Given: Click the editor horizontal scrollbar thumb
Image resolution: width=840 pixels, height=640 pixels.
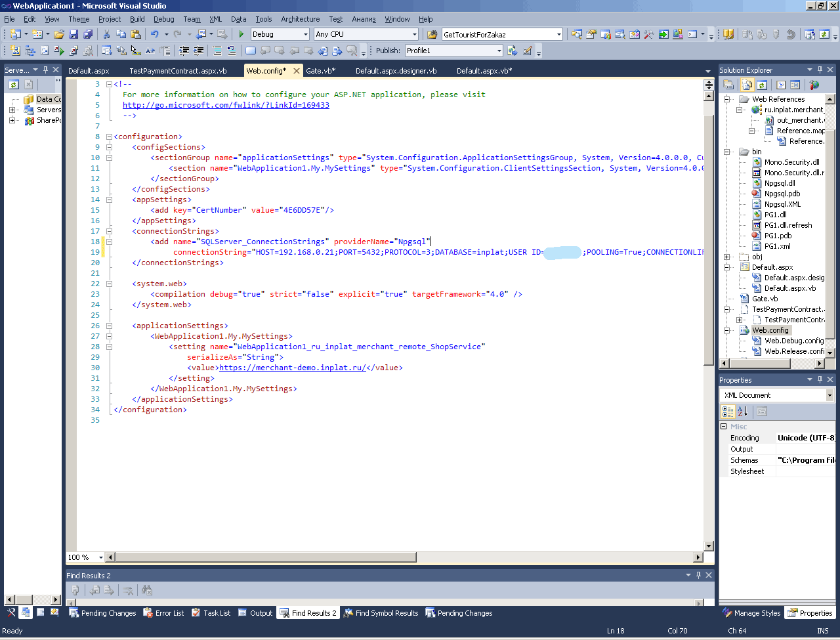Looking at the screenshot, I should [265, 557].
